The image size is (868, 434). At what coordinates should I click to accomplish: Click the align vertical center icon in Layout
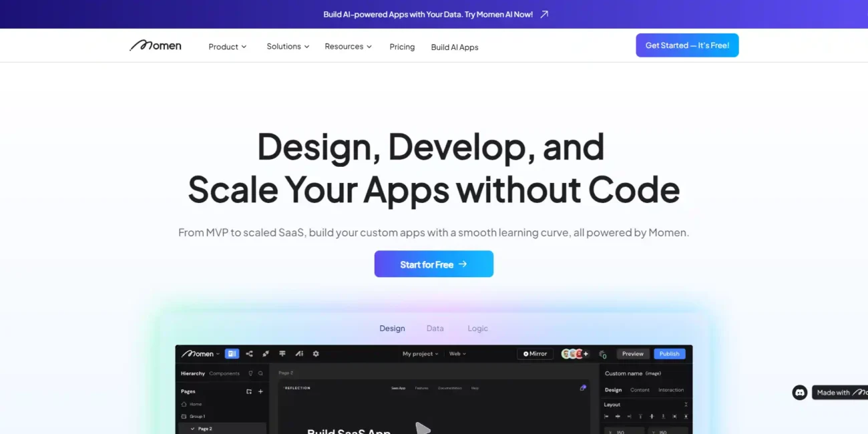point(652,417)
